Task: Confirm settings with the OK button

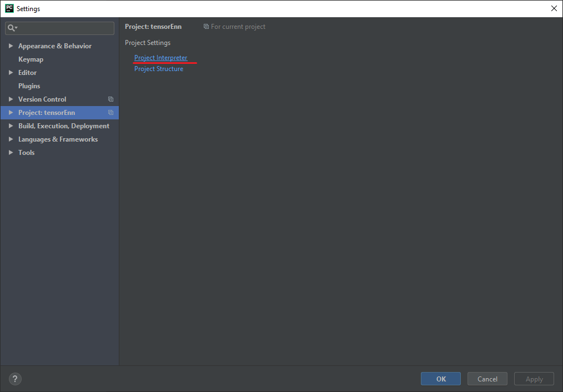Action: click(x=440, y=379)
